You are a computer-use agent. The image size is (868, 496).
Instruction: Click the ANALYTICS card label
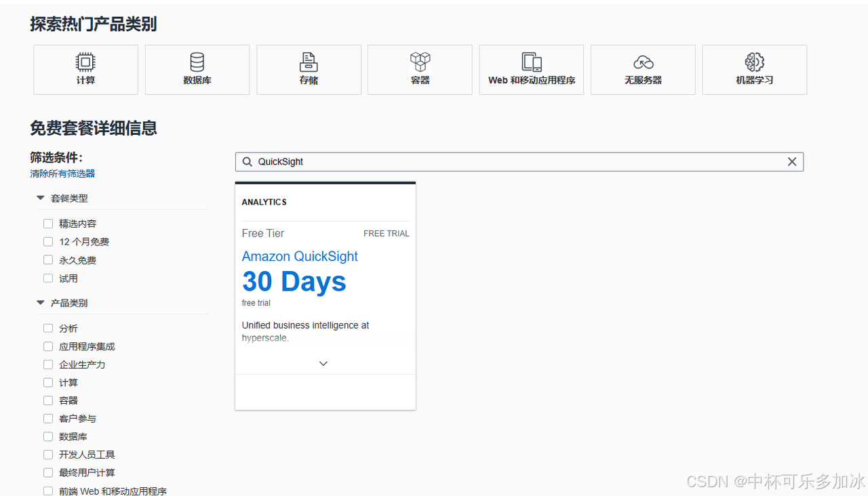(x=264, y=202)
